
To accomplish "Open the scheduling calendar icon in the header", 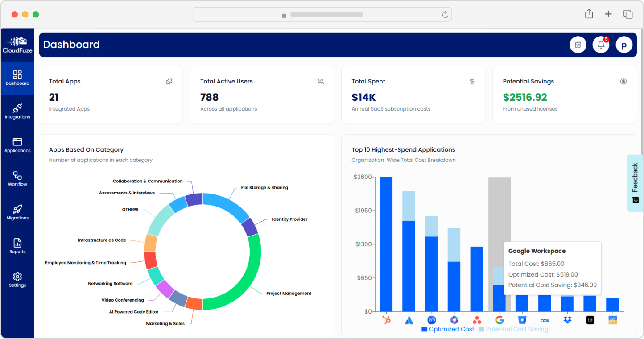I will [578, 45].
